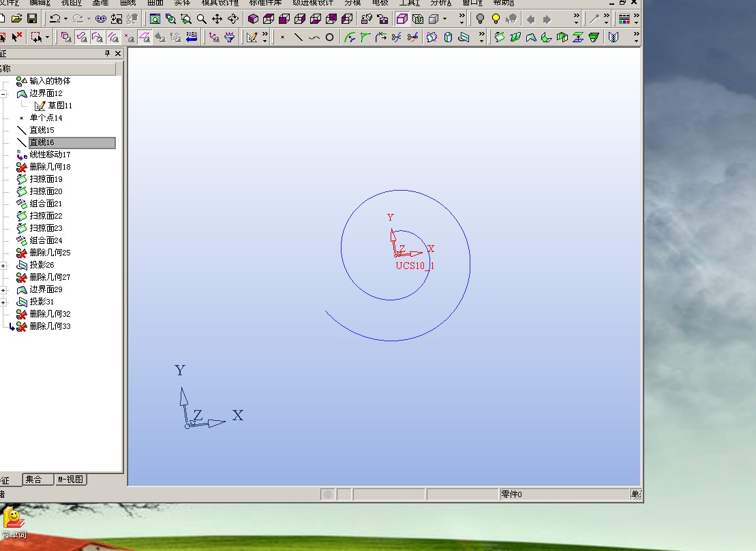The image size is (756, 551).
Task: Open the 曲面 menu
Action: click(x=155, y=3)
